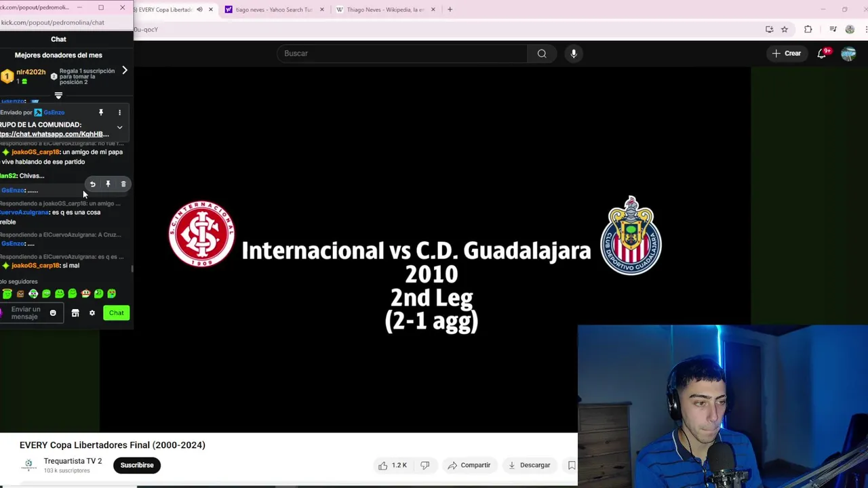
Task: Expand the top donors arrow chevron
Action: coord(124,70)
